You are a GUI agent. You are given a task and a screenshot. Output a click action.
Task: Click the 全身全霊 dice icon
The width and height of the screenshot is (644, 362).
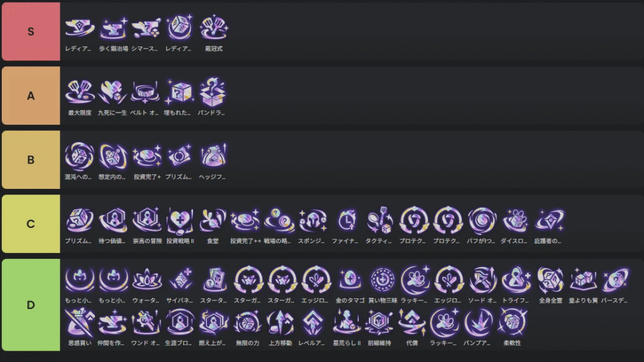coord(550,280)
